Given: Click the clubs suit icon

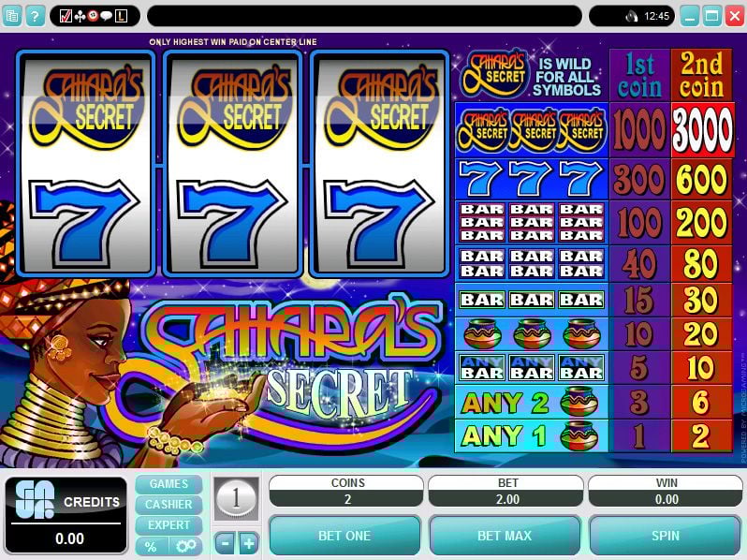Looking at the screenshot, I should [81, 16].
